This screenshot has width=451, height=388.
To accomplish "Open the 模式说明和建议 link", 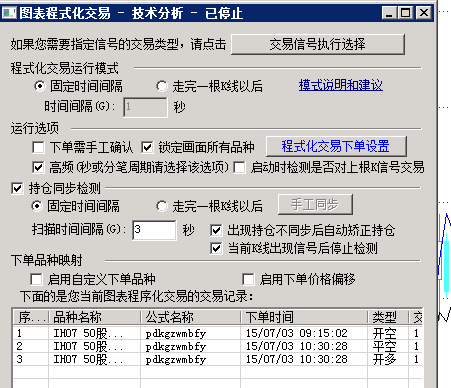I will (x=341, y=85).
